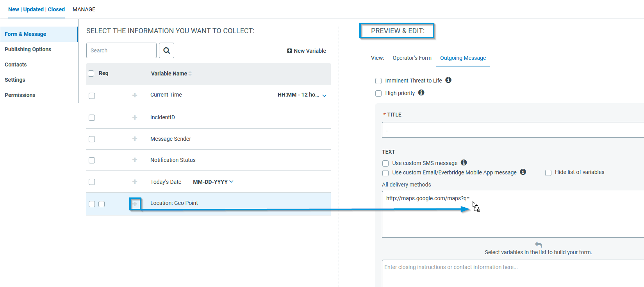644x287 pixels.
Task: Add Message Sender using its plus icon
Action: (135, 139)
